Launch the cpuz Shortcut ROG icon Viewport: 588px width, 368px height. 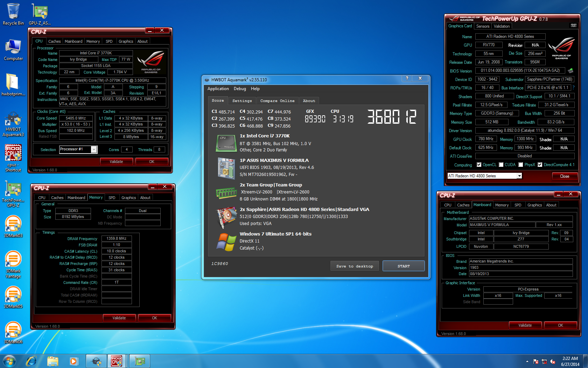point(13,158)
